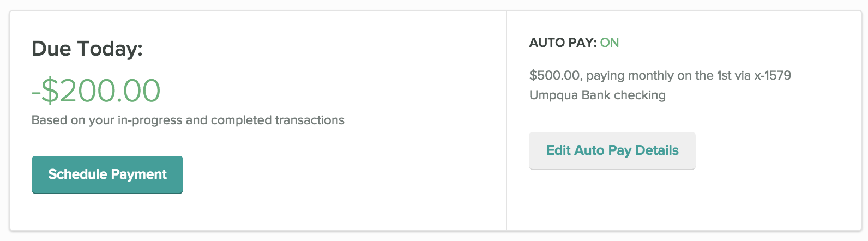Open Edit Auto Pay Details
This screenshot has height=241, width=868.
click(x=612, y=150)
